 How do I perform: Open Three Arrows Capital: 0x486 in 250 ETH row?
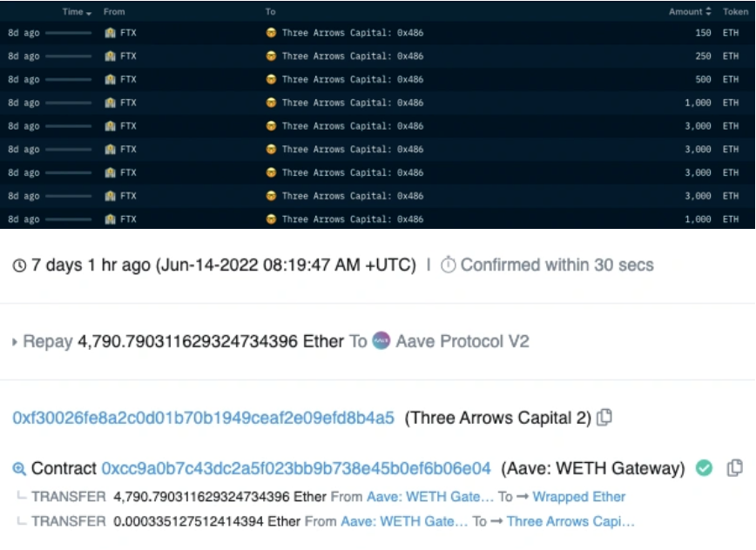click(x=353, y=56)
